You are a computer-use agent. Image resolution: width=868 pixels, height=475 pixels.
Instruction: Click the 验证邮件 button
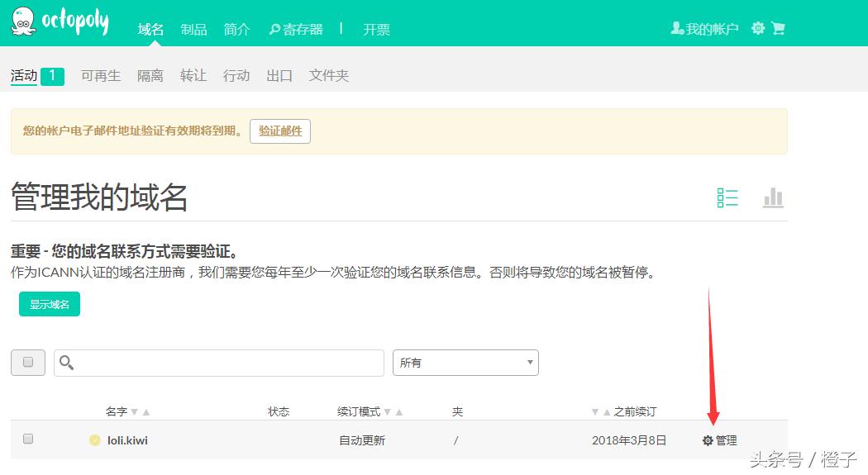tap(280, 131)
